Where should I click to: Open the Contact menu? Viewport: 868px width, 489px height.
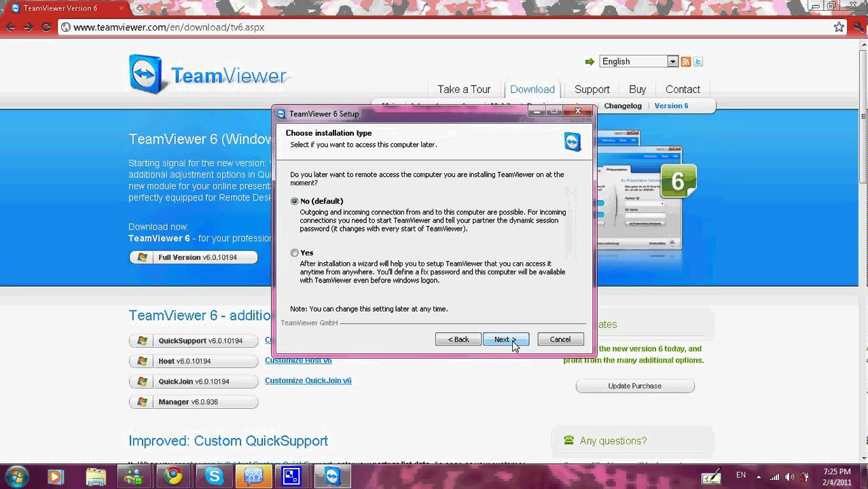pos(683,89)
